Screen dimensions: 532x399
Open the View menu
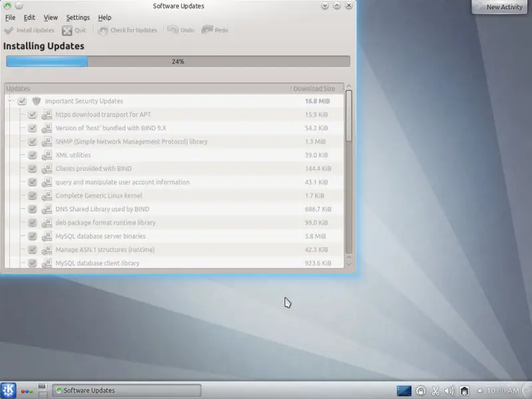[x=51, y=18]
